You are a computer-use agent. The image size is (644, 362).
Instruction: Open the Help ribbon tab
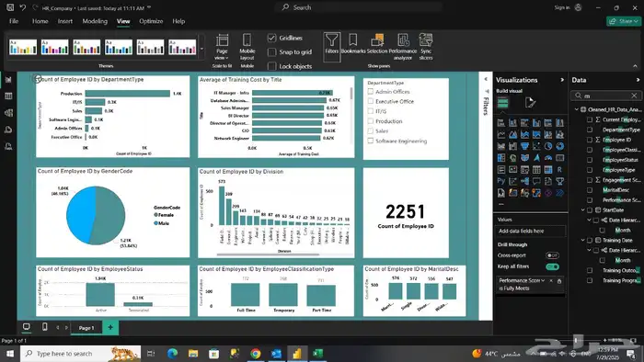[x=178, y=21]
